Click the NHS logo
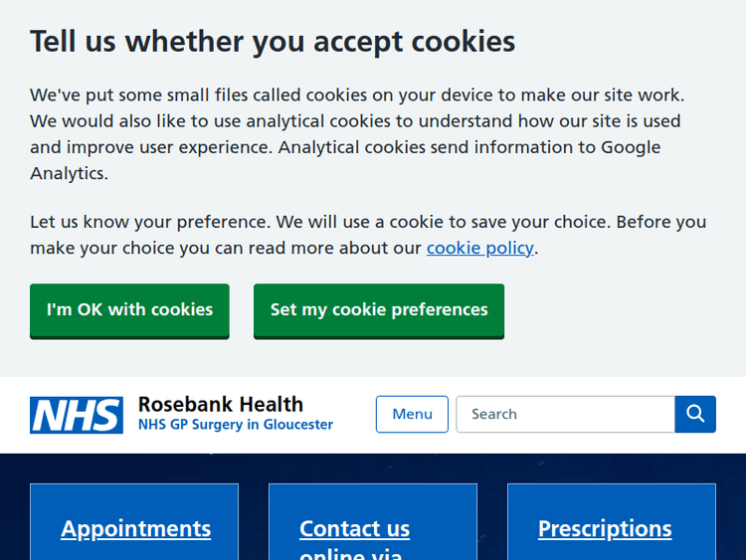The image size is (746, 560). tap(77, 415)
